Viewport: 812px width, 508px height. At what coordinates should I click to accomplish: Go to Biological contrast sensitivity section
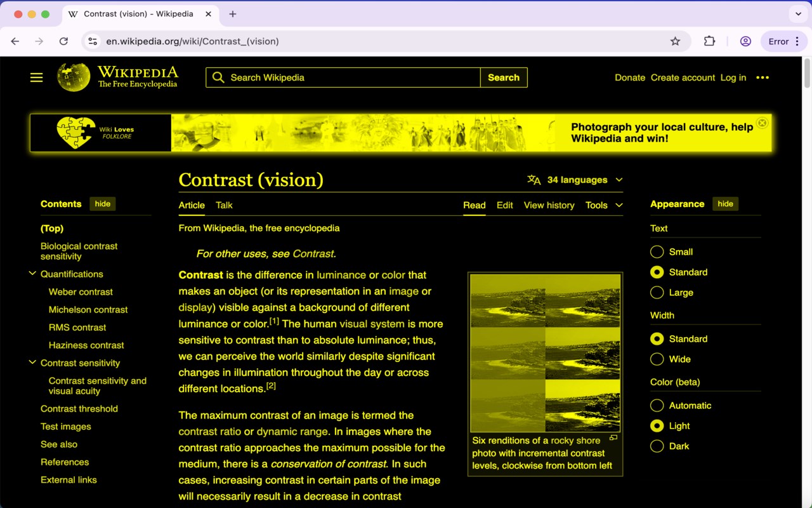[x=79, y=251]
